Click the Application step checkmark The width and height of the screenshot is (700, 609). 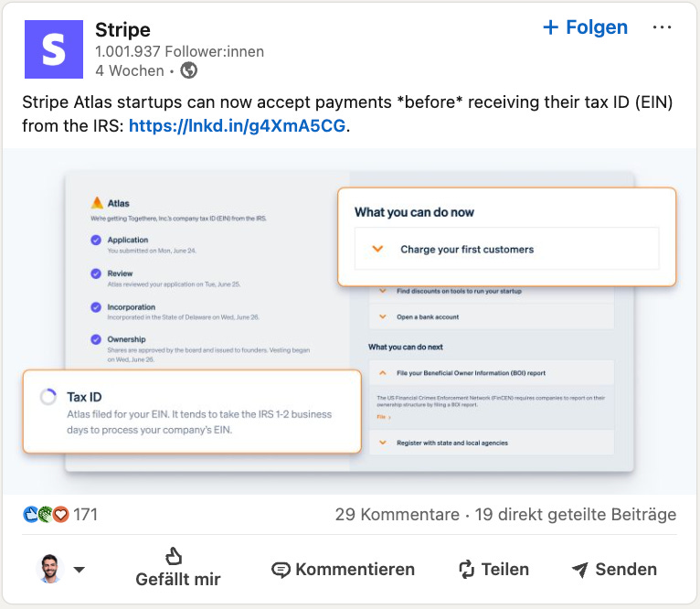[x=96, y=240]
